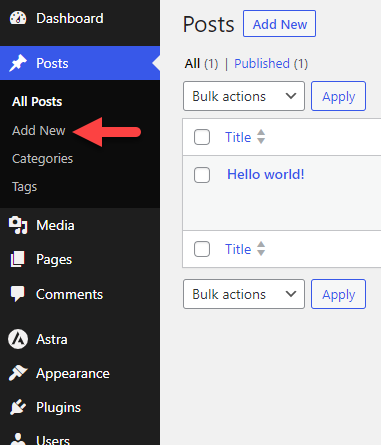Open the Media library icon
381x445 pixels.
coord(18,225)
